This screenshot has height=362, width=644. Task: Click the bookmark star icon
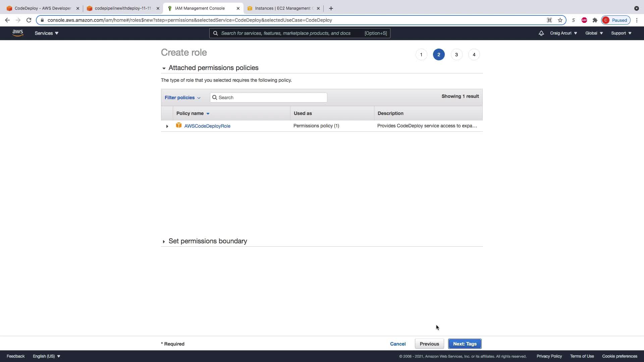[560, 20]
